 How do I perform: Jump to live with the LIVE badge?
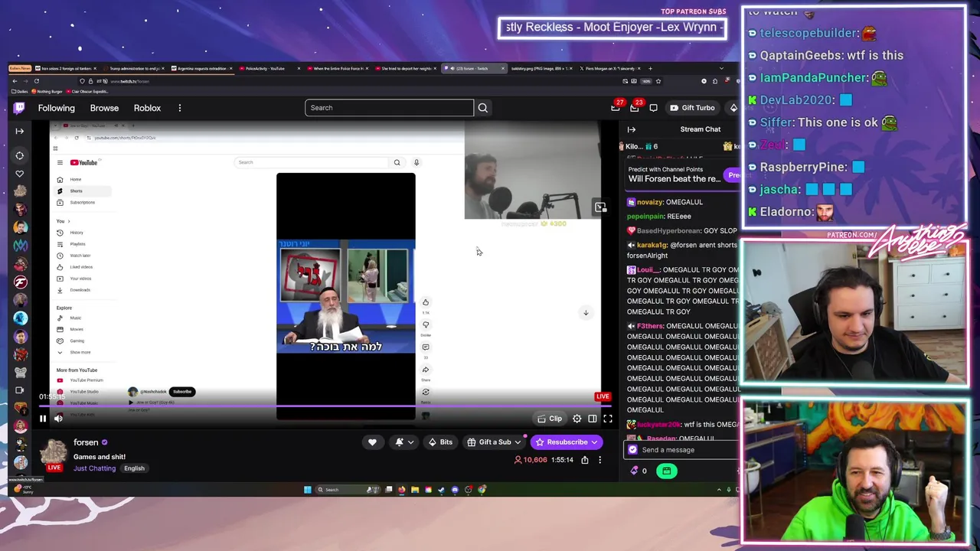[603, 396]
